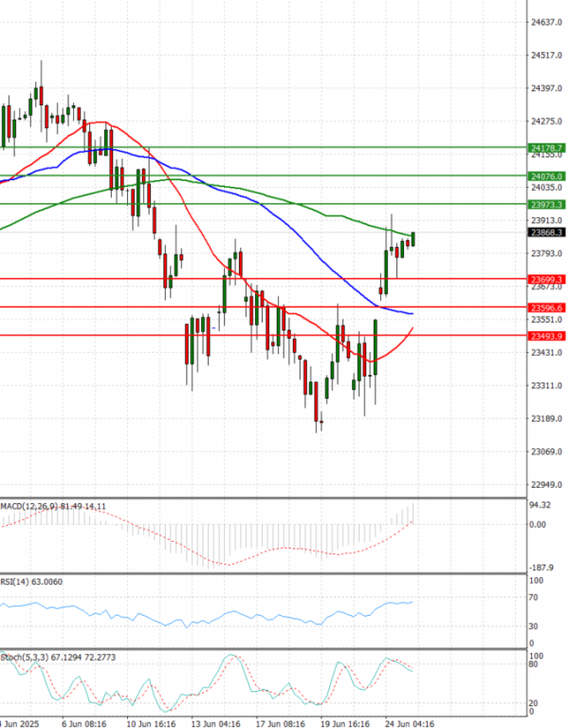The image size is (569, 728).
Task: Click the 23913.0 price axis value
Action: pyautogui.click(x=546, y=220)
